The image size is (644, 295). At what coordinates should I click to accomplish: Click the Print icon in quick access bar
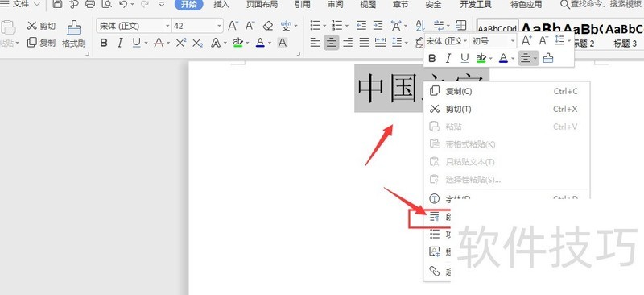90,5
